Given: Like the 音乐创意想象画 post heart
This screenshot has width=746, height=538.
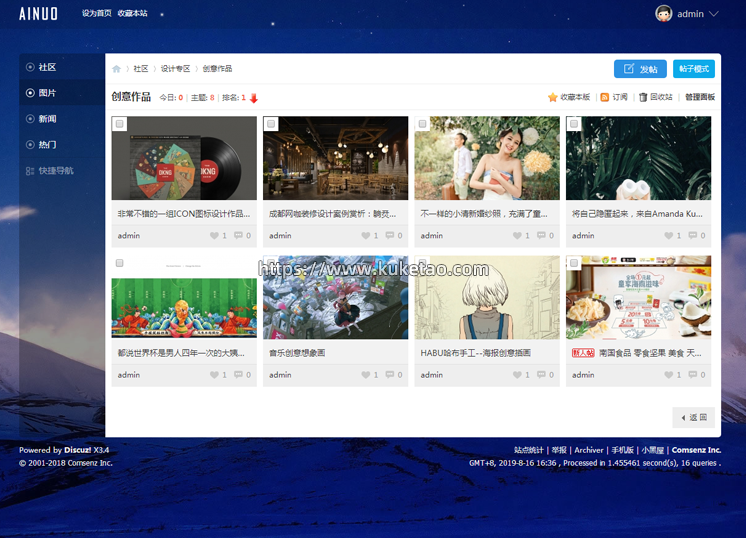Looking at the screenshot, I should [x=365, y=375].
